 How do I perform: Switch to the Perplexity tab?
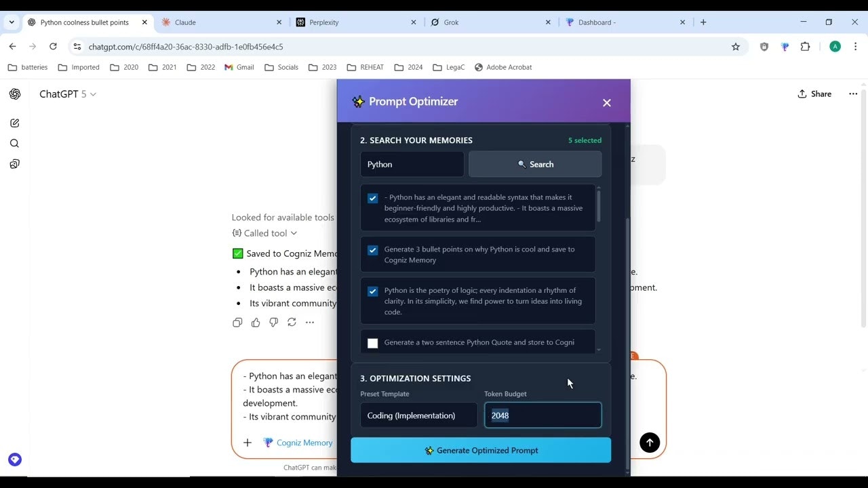pos(356,22)
